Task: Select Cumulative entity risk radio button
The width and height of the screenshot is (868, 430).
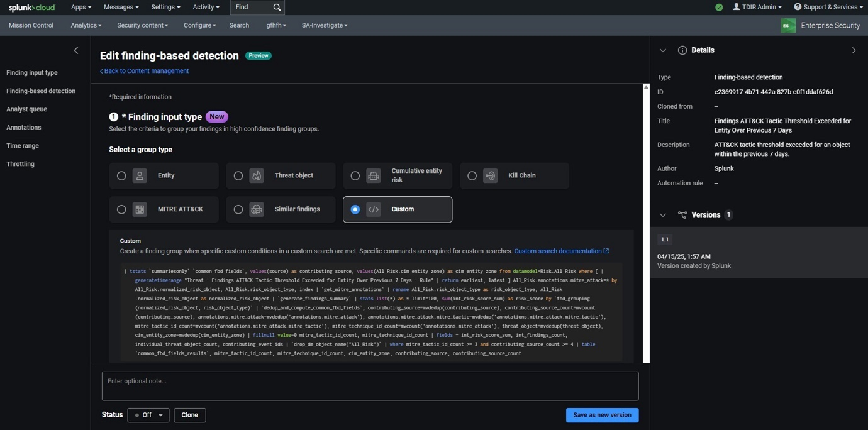Action: point(355,176)
